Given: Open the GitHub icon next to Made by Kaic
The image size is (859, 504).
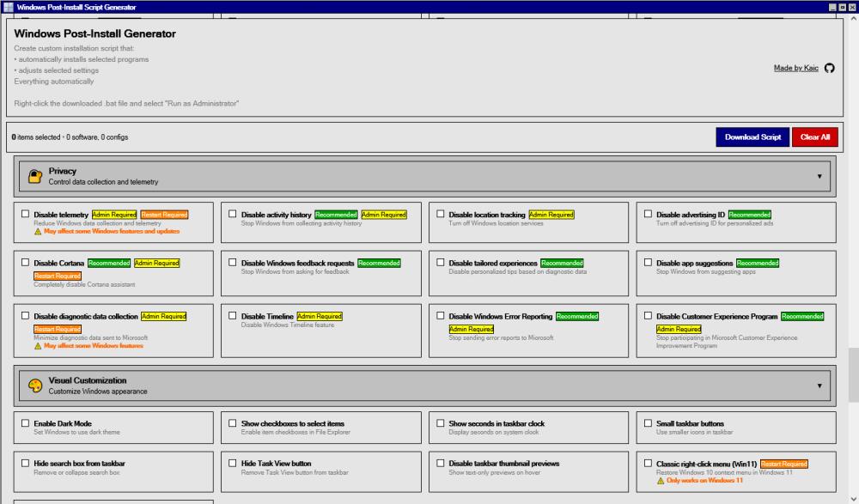Looking at the screenshot, I should pos(830,68).
